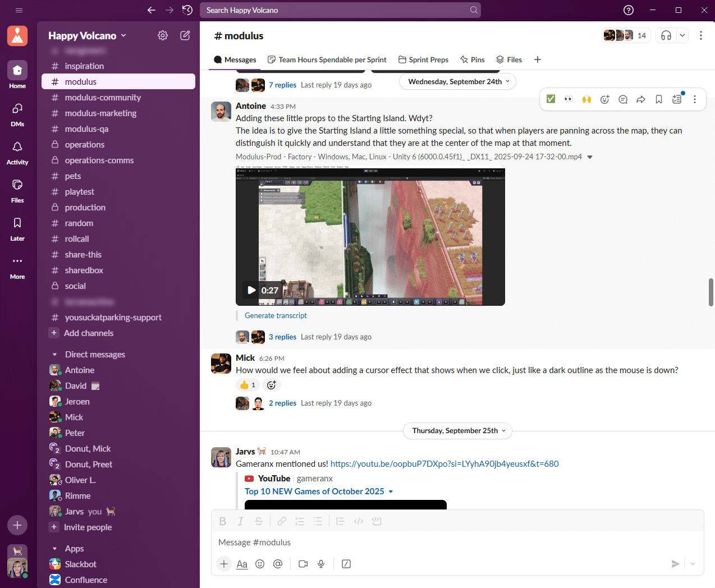Open the Wednesday, September 24th date dropdown

[457, 81]
